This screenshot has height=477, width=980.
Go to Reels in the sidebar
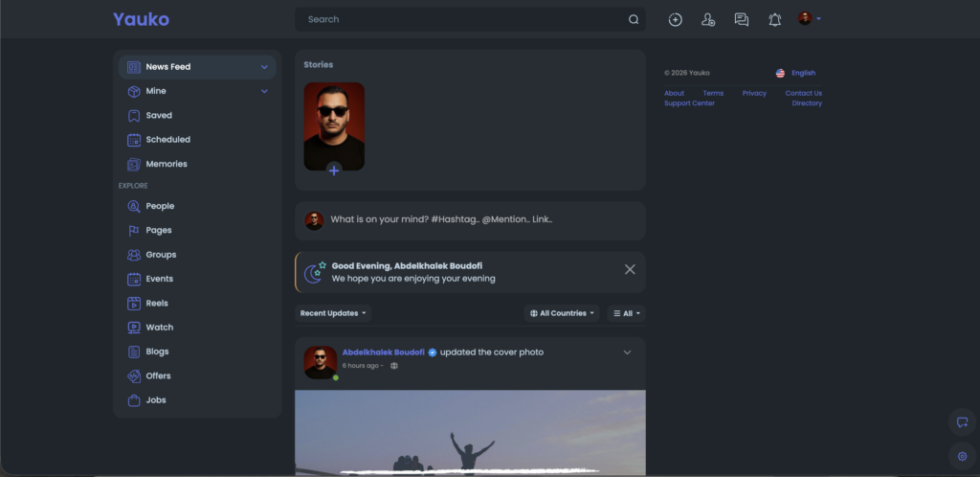(x=156, y=303)
